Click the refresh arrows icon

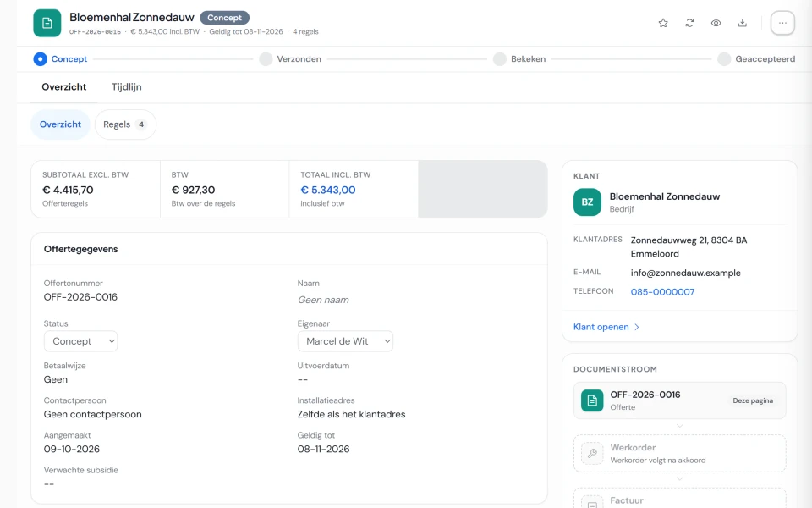coord(689,23)
